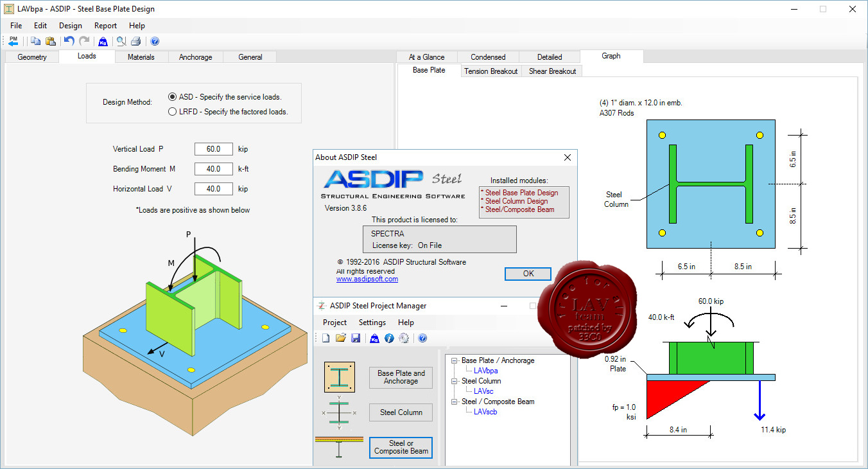Select the Graph results tab
Viewport: 868px width, 469px height.
(x=611, y=56)
